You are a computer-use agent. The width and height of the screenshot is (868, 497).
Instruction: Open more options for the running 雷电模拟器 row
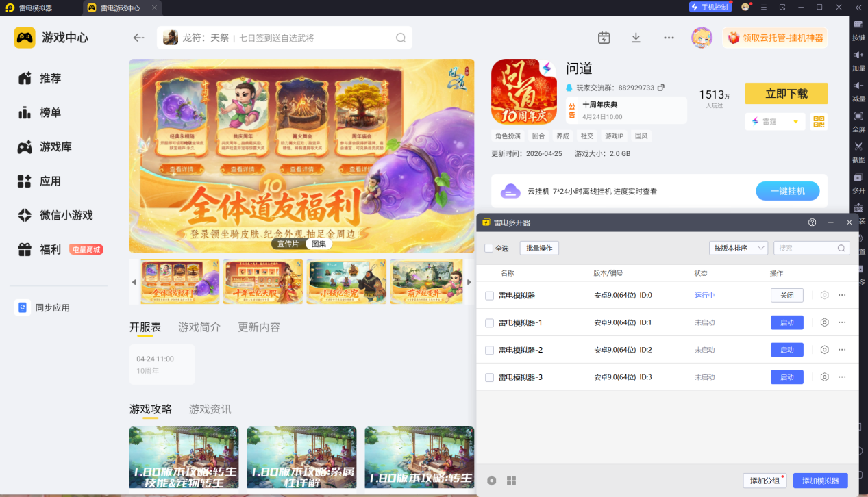pos(843,295)
